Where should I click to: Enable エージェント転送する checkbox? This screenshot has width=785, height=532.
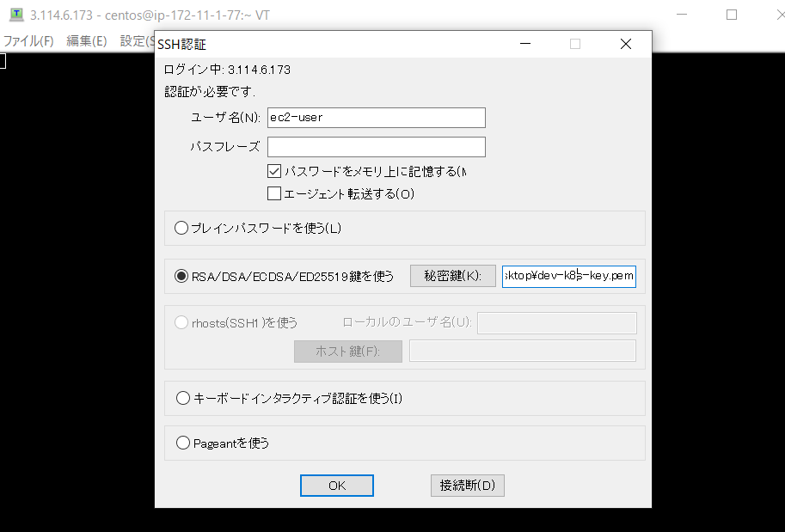(275, 193)
